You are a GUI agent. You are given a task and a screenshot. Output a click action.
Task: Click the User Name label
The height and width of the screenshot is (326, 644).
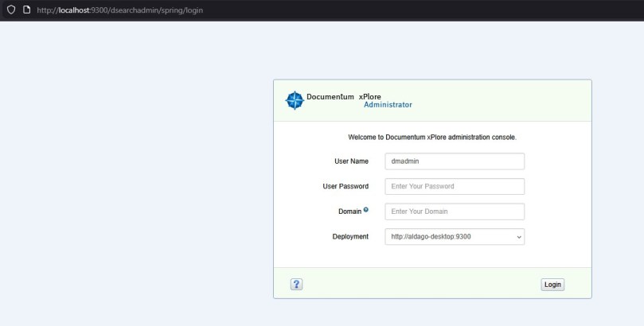click(351, 161)
